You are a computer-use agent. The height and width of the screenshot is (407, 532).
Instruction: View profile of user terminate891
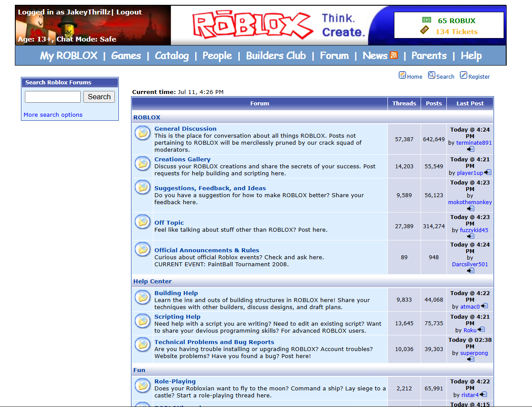[474, 143]
